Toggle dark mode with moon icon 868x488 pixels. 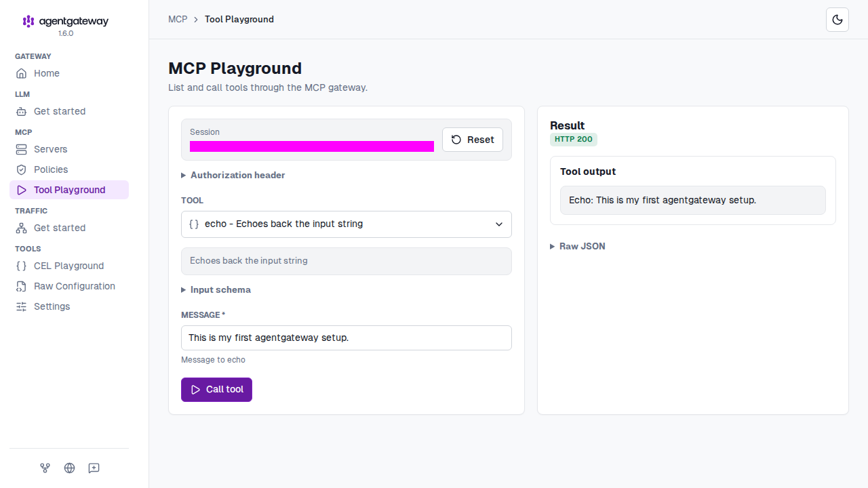pos(837,20)
